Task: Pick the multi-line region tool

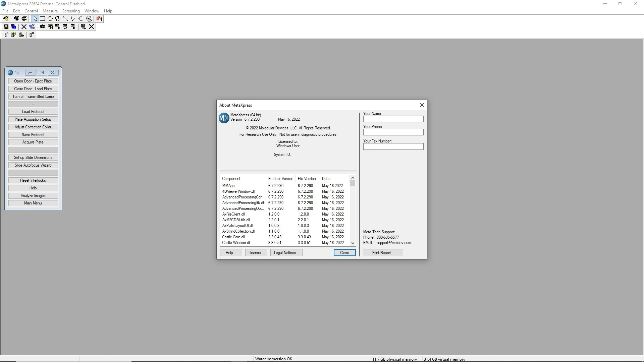Action: pyautogui.click(x=73, y=19)
